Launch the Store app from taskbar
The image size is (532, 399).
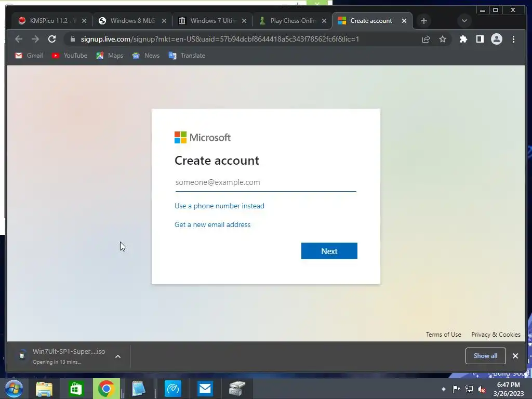(76, 389)
